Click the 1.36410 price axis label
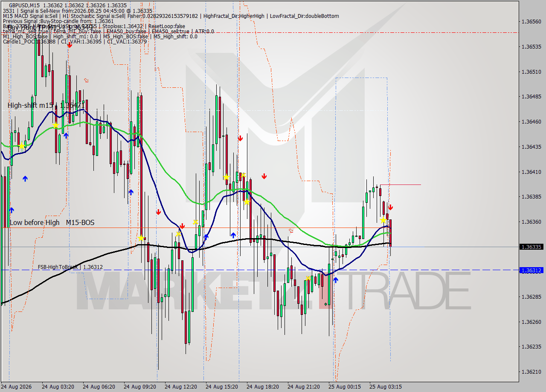Image resolution: width=546 pixels, height=392 pixels. point(531,172)
